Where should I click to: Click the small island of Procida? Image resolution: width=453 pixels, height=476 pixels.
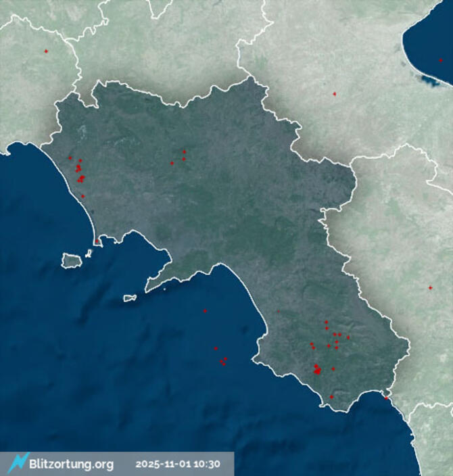click(x=89, y=254)
